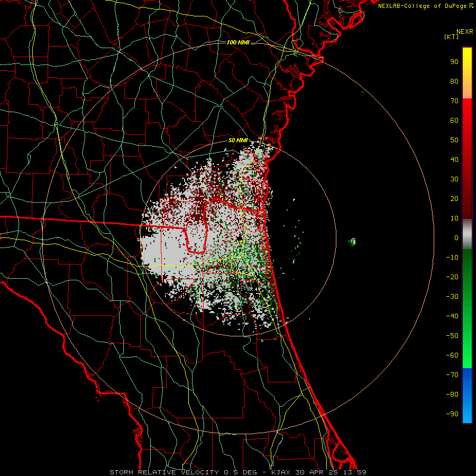Click the 30 value on velocity scale
The image size is (476, 476).
click(454, 179)
